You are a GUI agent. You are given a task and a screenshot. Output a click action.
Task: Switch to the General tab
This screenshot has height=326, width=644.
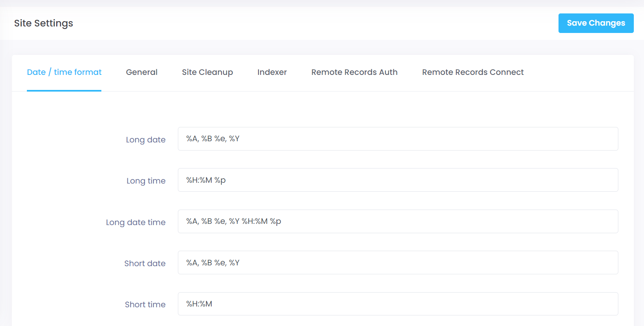coord(141,72)
